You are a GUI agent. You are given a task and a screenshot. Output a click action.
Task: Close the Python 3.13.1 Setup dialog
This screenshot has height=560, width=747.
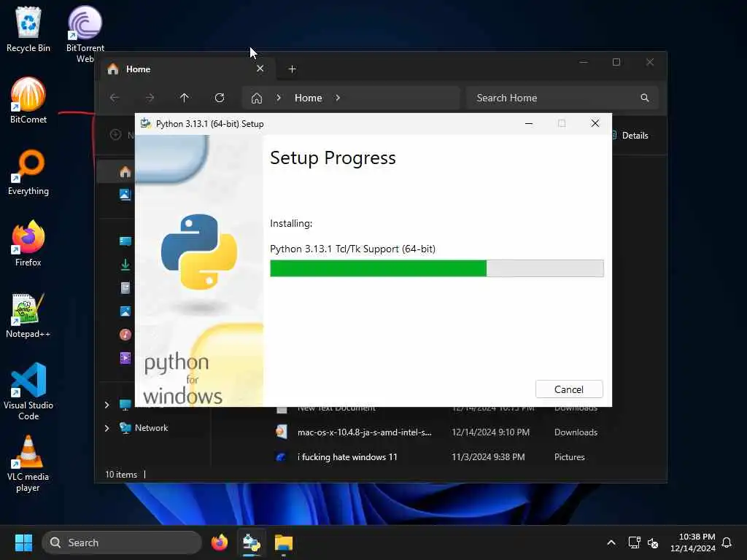pos(595,123)
